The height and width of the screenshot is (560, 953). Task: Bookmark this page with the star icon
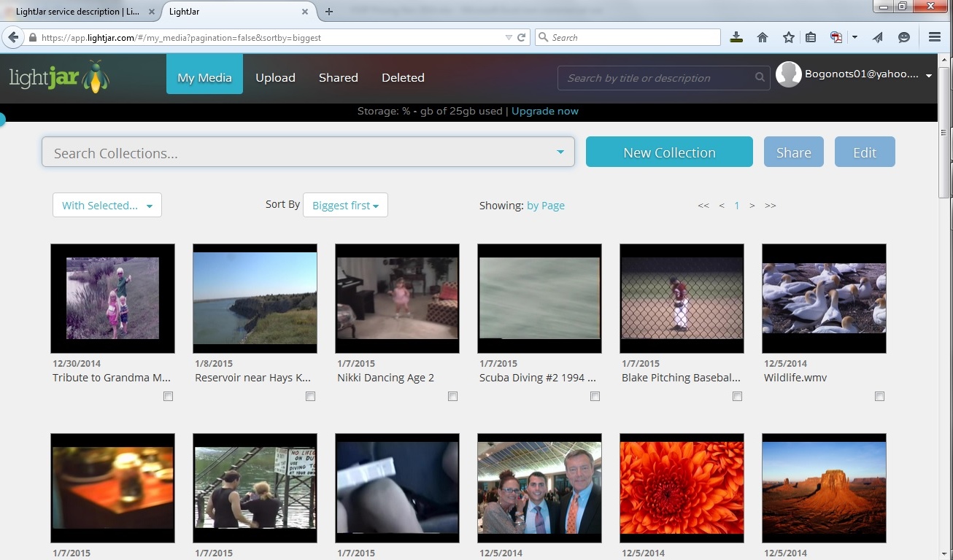pyautogui.click(x=788, y=37)
